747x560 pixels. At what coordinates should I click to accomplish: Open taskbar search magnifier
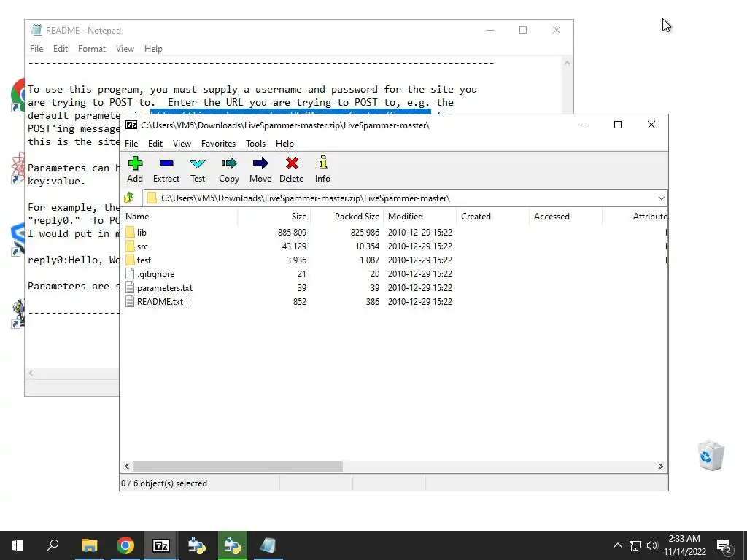[x=53, y=545]
